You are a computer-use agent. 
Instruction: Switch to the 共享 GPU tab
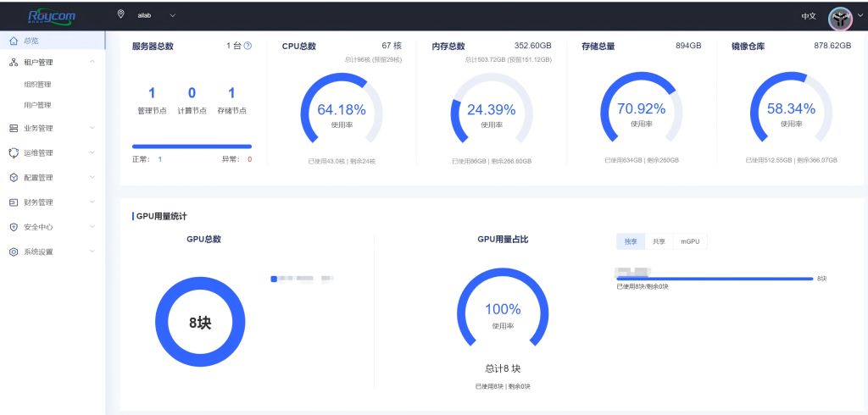tap(659, 241)
